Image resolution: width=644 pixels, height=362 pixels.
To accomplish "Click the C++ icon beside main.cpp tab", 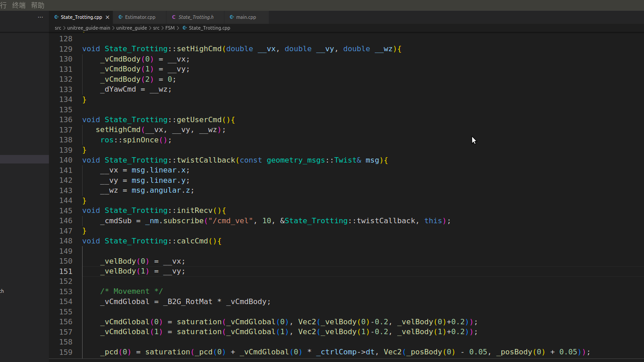I will [x=232, y=17].
